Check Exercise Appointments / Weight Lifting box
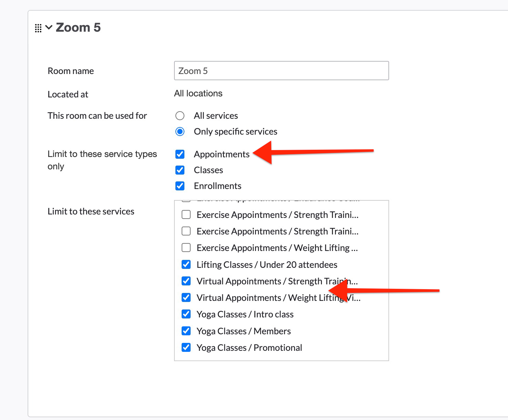 click(x=186, y=248)
